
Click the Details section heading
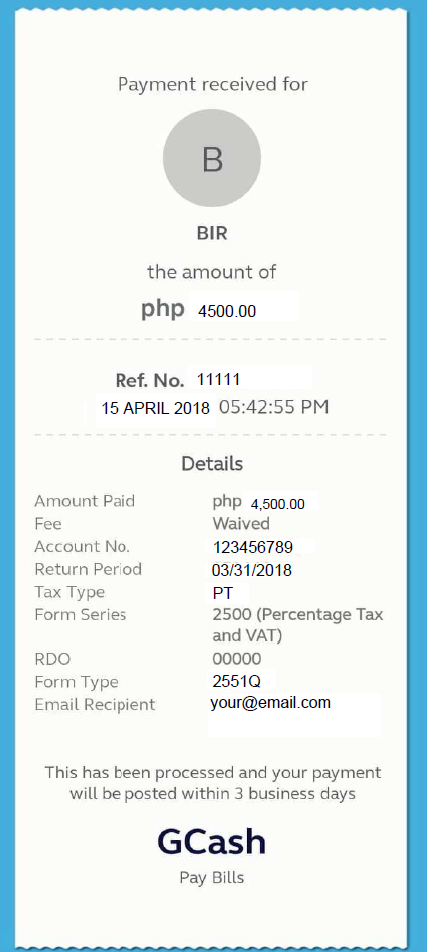coord(212,464)
